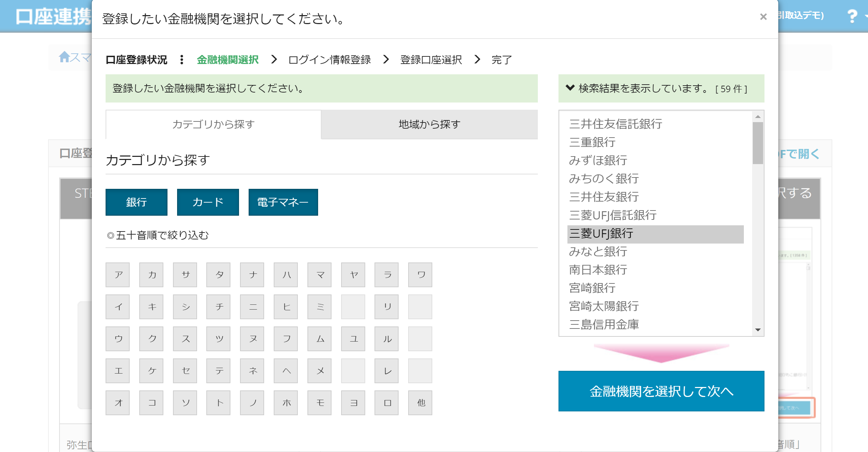Choose 宮崎銀行 from the results

(655, 288)
